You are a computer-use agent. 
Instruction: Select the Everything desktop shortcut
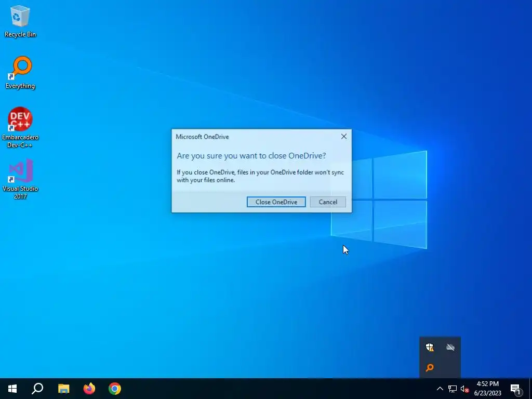pyautogui.click(x=20, y=72)
